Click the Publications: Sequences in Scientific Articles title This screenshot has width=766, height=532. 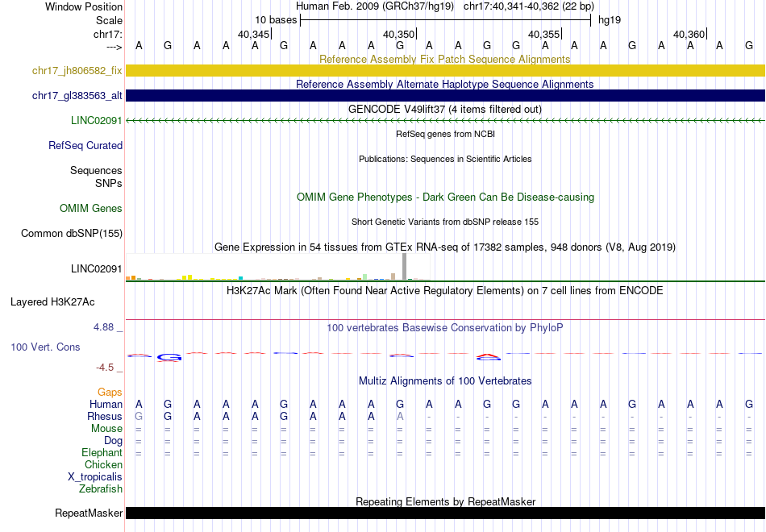(x=445, y=159)
